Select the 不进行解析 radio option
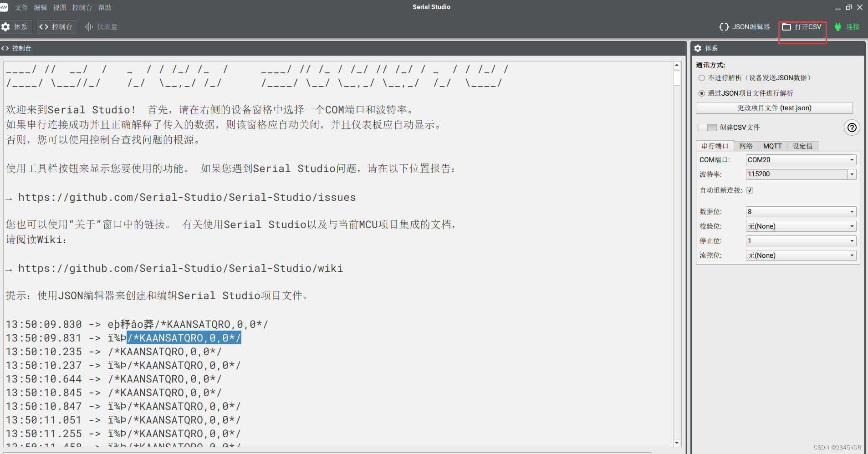 [701, 77]
